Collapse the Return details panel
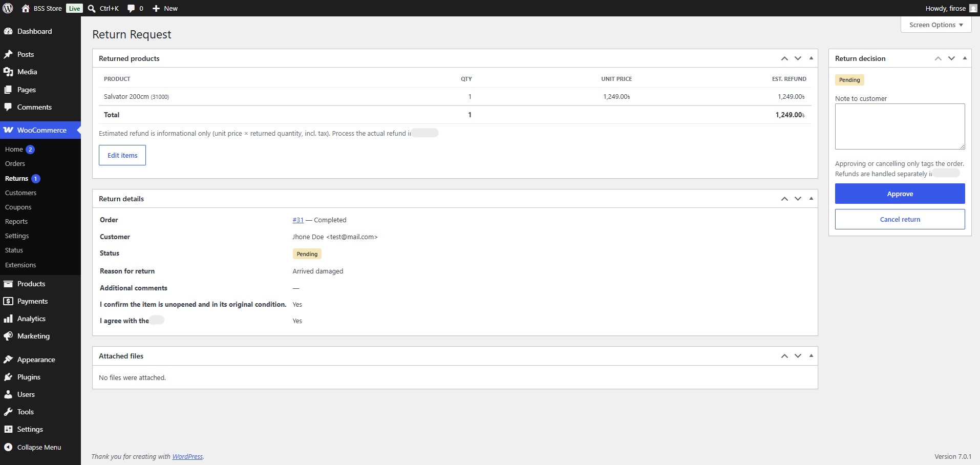 pos(811,199)
